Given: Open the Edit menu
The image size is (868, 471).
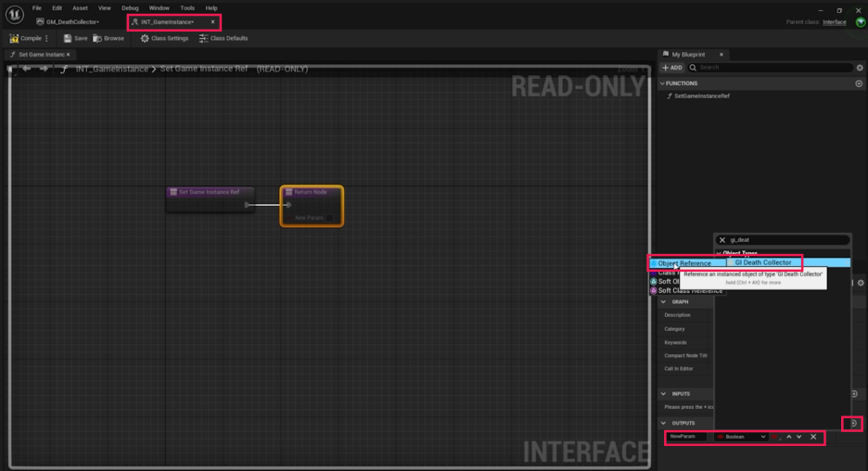Looking at the screenshot, I should (x=57, y=8).
